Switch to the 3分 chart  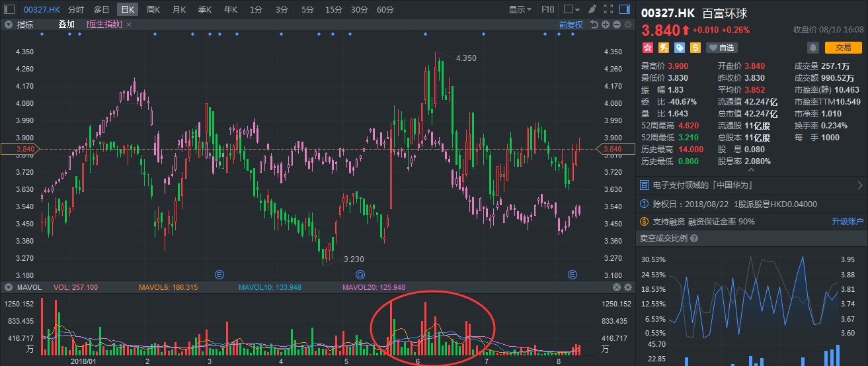point(282,9)
